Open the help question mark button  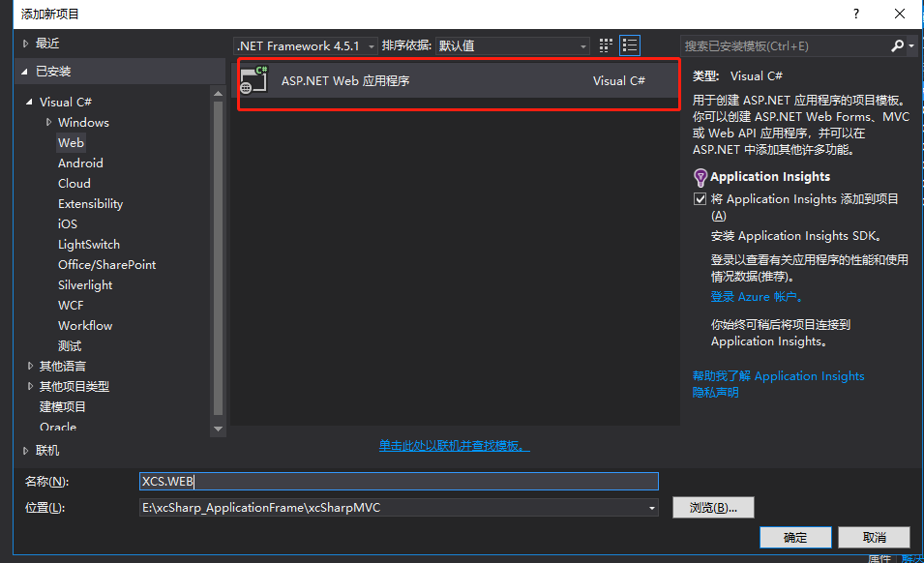coord(856,14)
